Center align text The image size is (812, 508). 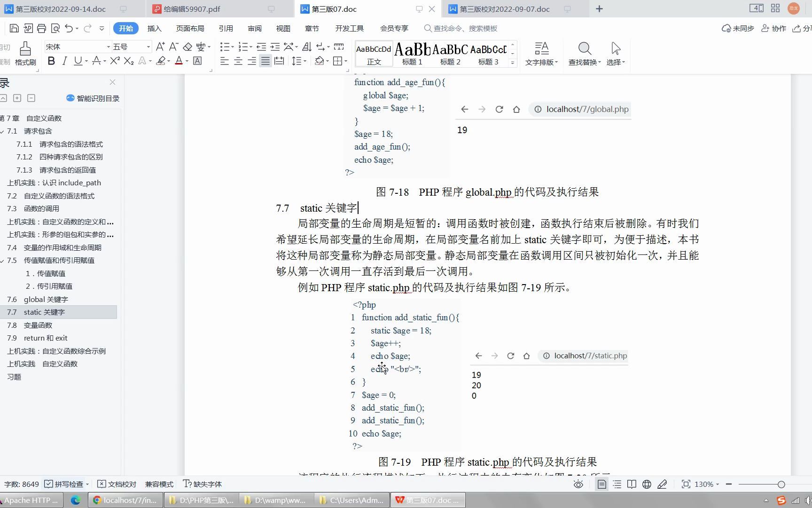coord(238,61)
